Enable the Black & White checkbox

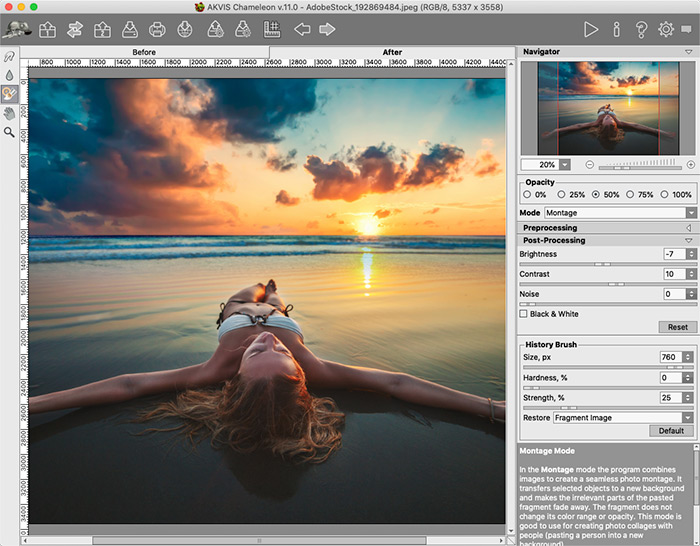524,314
